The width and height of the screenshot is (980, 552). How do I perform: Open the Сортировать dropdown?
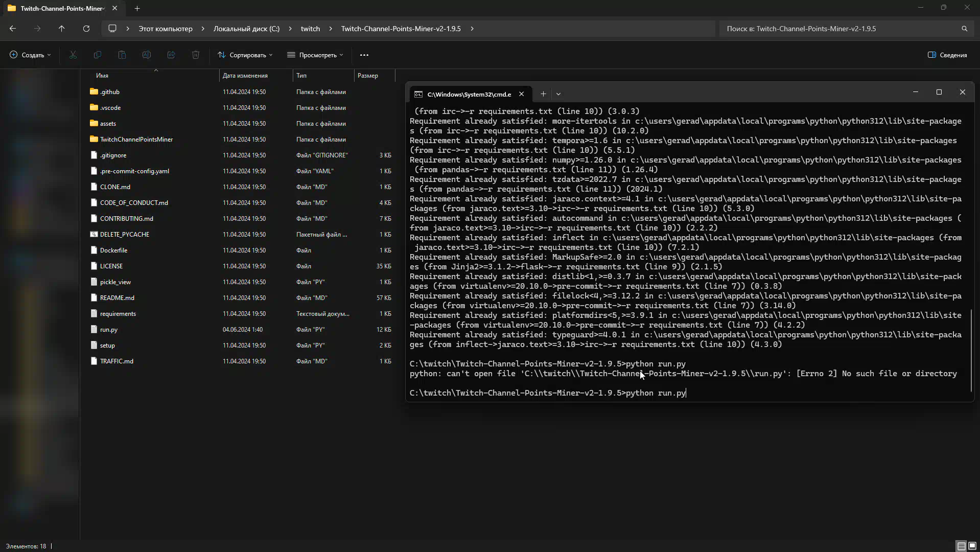[245, 55]
